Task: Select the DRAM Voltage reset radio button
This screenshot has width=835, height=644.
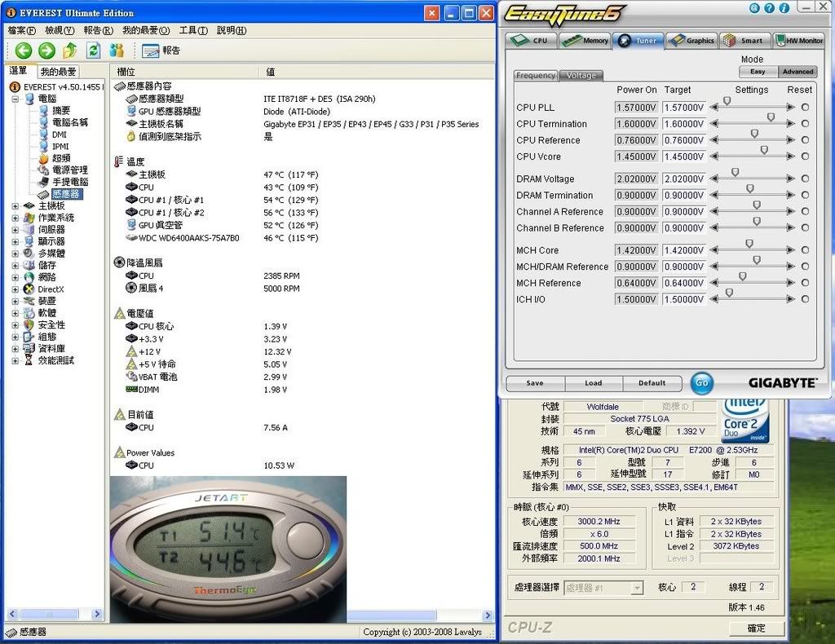Action: pos(805,179)
